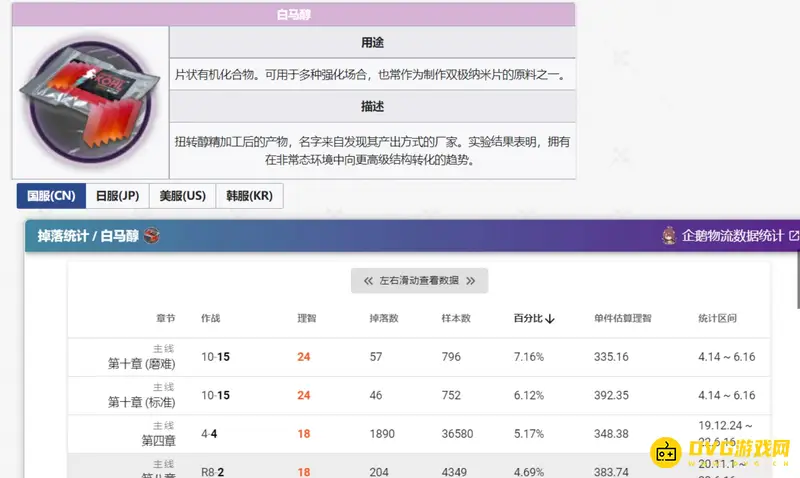800x478 pixels.
Task: Sort by 章节 column header
Action: click(166, 318)
